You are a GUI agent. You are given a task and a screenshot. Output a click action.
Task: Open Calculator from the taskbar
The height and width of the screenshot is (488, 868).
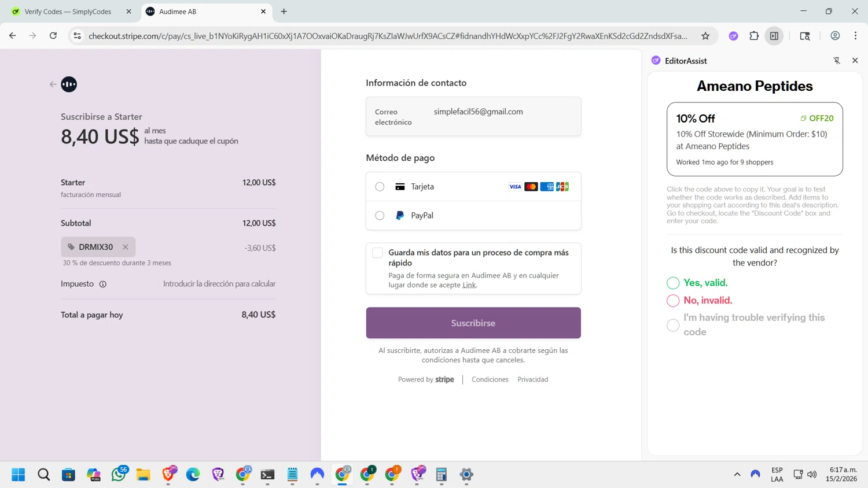442,475
